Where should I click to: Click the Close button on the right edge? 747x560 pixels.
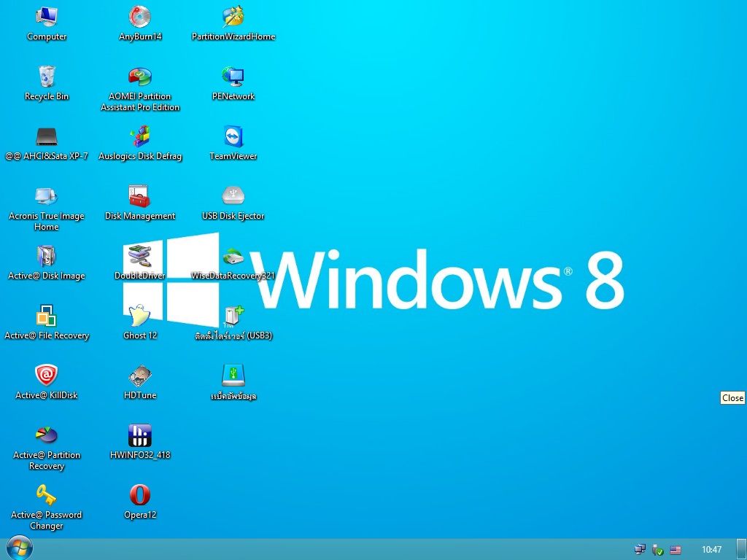pyautogui.click(x=732, y=397)
